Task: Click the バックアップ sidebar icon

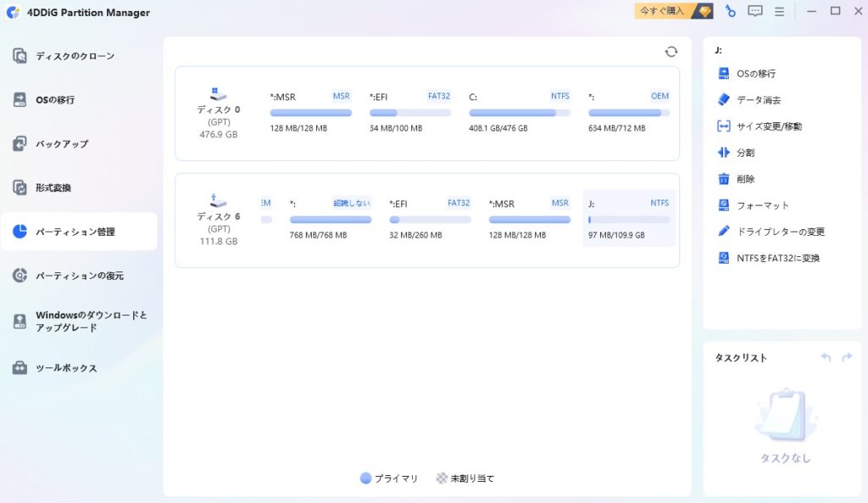Action: pos(20,144)
